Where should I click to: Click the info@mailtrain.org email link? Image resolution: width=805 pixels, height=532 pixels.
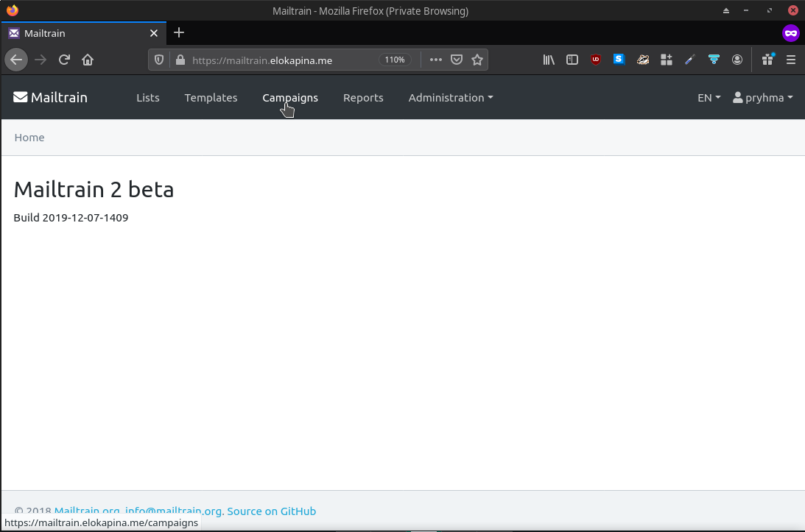[x=174, y=511]
